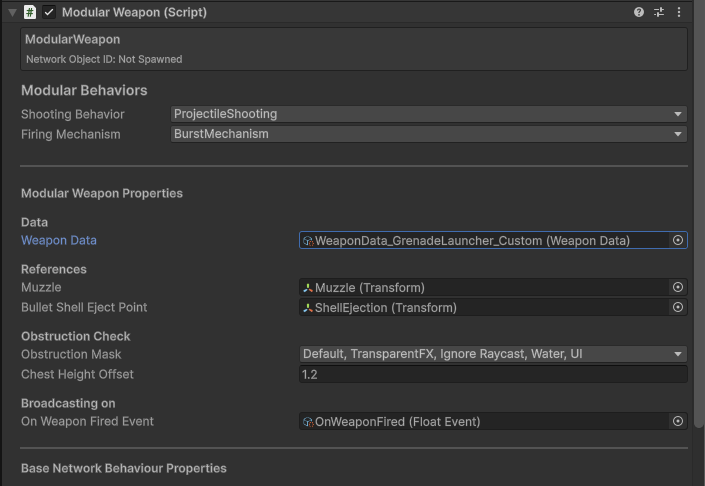Open the object picker for On Weapon Fired Event

[678, 422]
